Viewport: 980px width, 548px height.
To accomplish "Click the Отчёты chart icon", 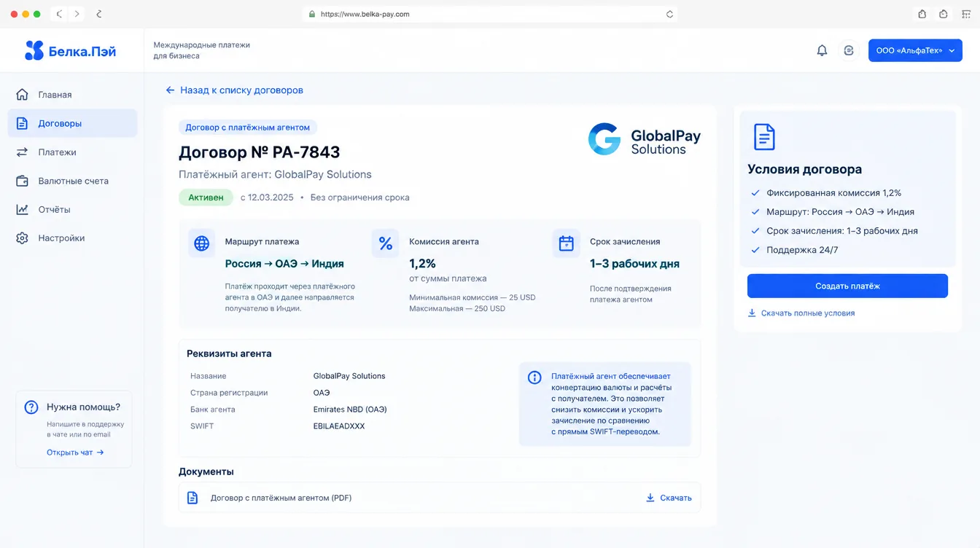I will (22, 209).
